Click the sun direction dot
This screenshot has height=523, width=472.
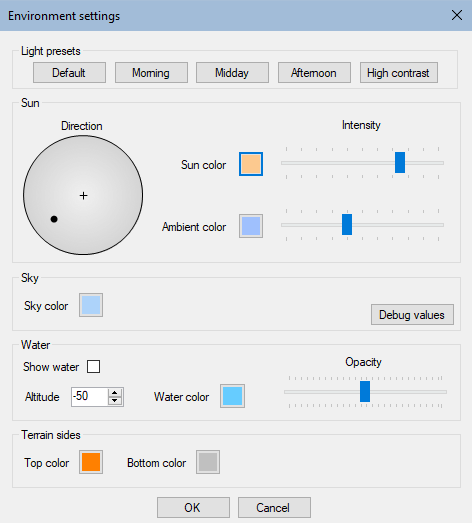click(54, 219)
